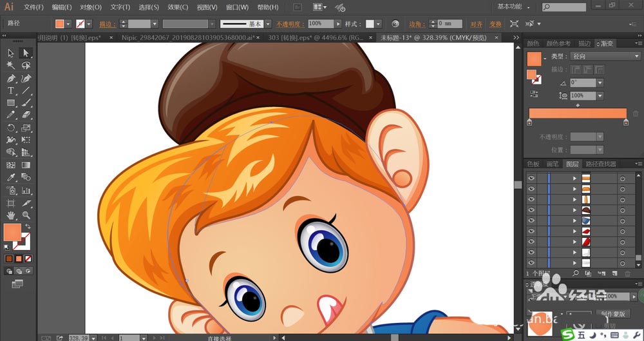Select the Scale tool
Screen dimensions: 644x341
(x=26, y=128)
